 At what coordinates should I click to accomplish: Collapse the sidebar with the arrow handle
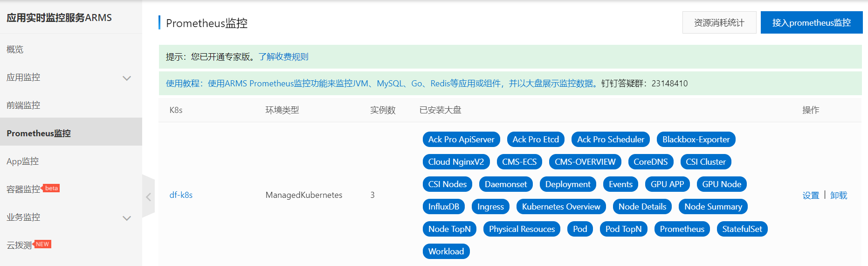tap(148, 196)
